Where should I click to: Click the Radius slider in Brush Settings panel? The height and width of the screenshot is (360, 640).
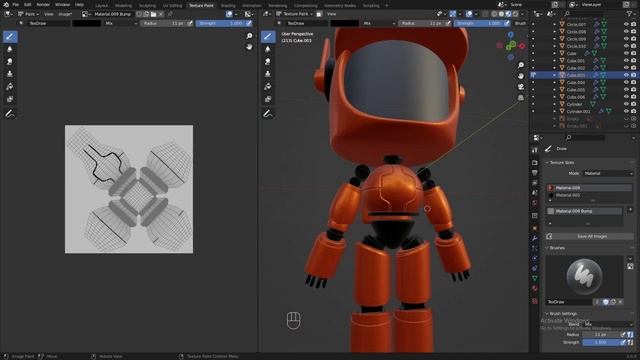click(600, 334)
